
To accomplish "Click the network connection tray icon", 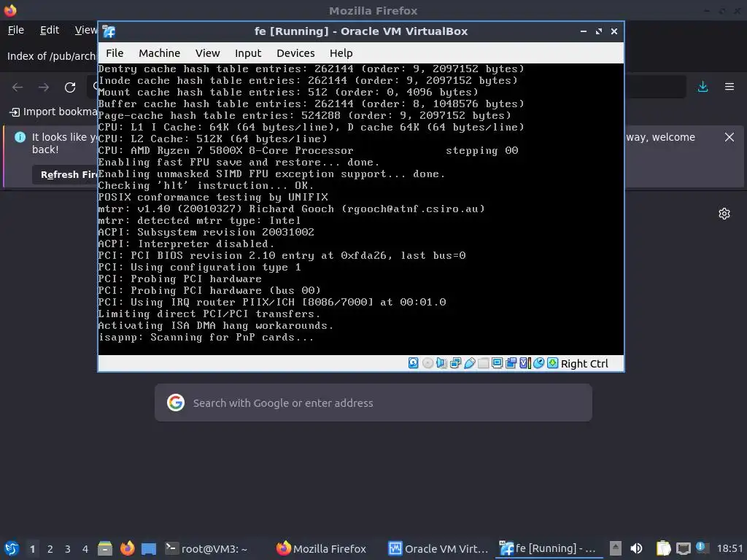I will pos(683,548).
